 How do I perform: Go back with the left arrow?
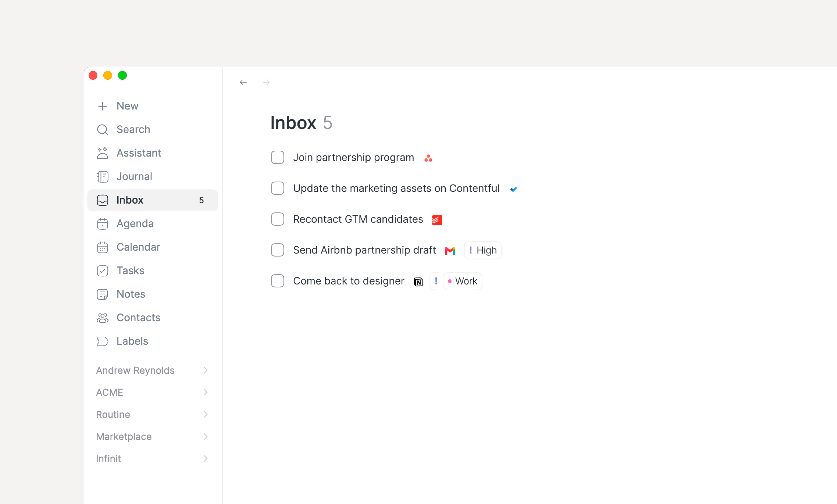click(x=243, y=82)
